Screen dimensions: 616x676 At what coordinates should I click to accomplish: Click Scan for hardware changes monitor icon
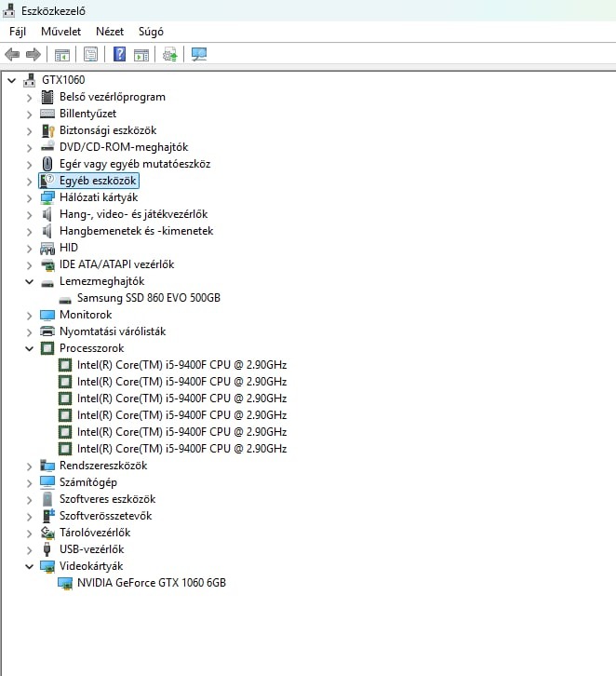(x=199, y=54)
